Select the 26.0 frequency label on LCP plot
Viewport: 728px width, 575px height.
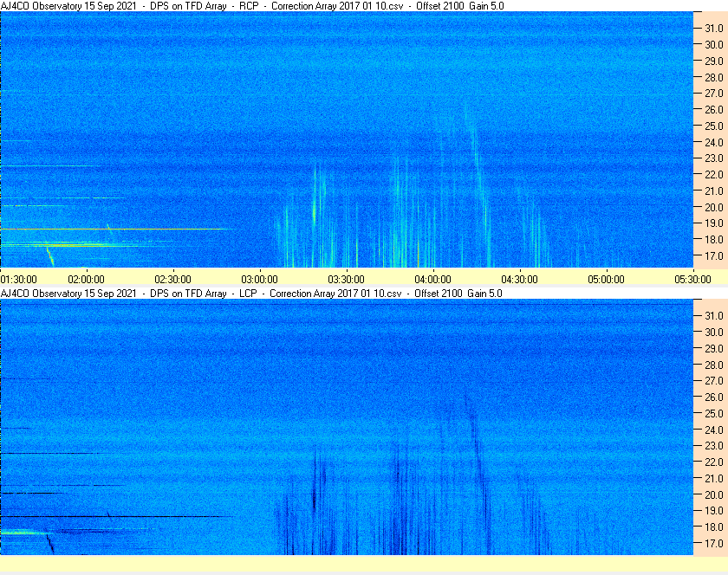point(714,397)
